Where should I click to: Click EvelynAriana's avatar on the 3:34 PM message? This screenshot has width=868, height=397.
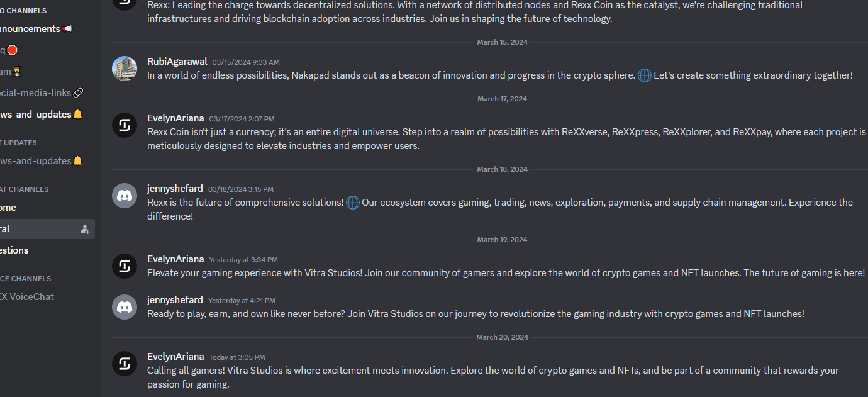tap(125, 266)
